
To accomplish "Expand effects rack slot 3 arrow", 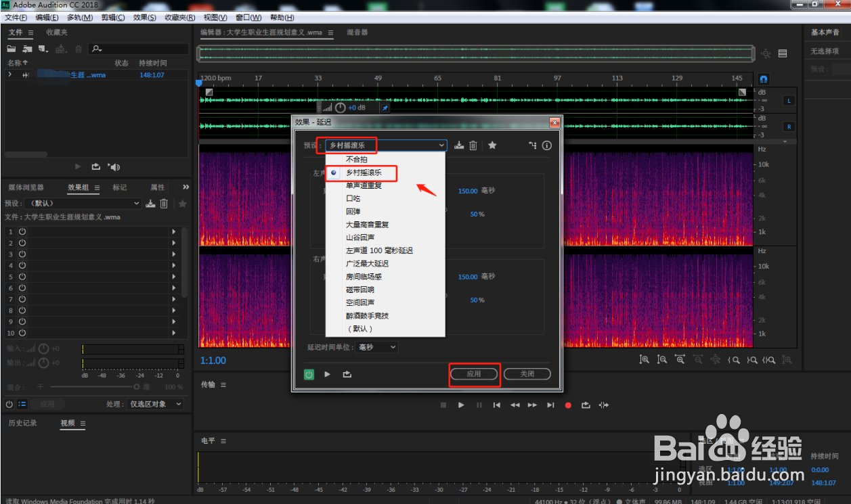I will click(x=173, y=254).
